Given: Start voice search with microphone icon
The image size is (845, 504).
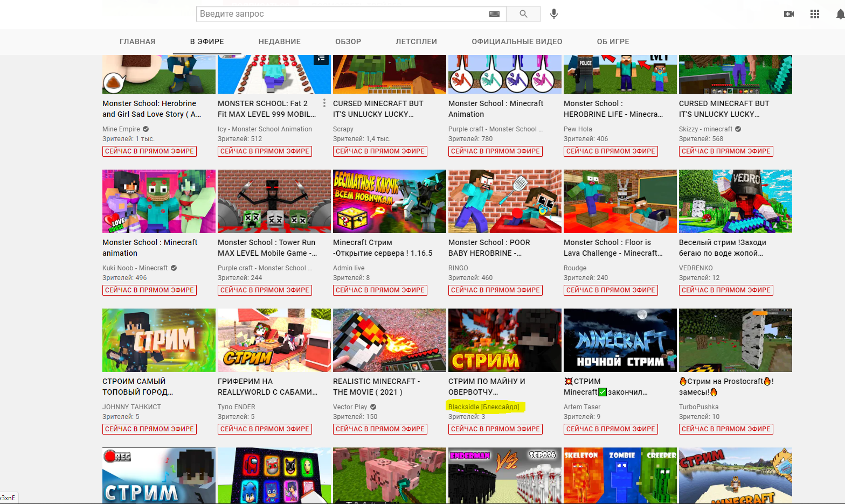Looking at the screenshot, I should coord(553,14).
